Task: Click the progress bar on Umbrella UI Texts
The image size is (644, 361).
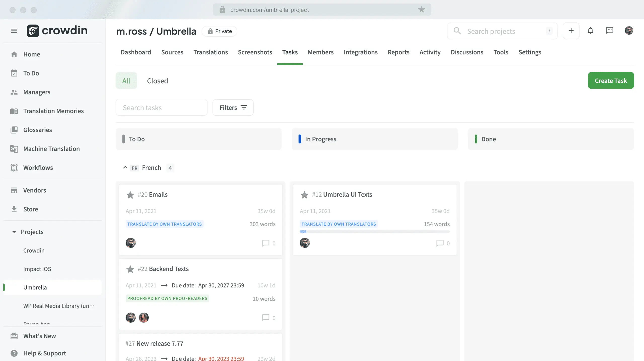Action: click(375, 231)
